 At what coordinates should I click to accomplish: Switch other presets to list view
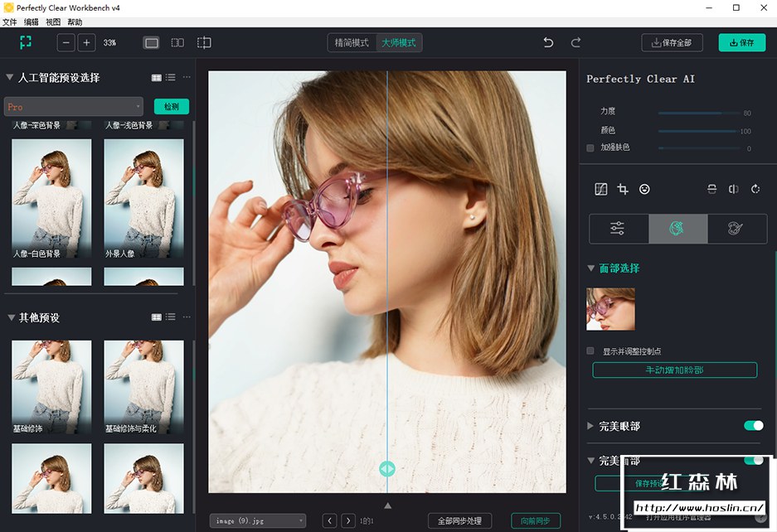[x=171, y=317]
